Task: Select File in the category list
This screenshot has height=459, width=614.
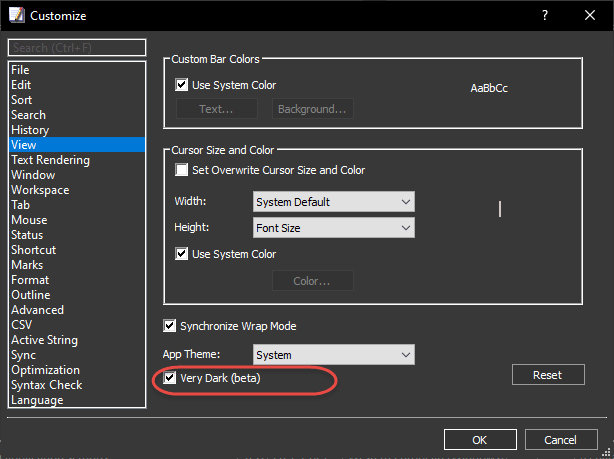Action: point(77,70)
